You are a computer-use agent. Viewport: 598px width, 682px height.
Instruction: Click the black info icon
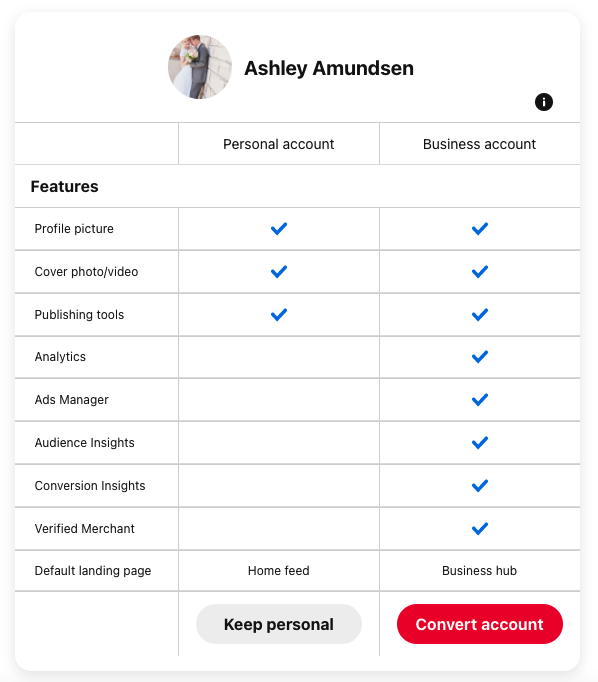click(544, 102)
